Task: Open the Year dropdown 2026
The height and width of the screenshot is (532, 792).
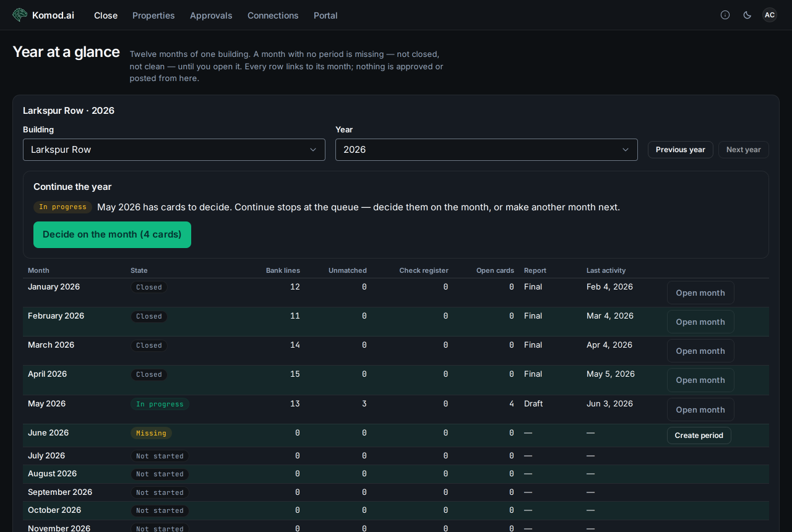Action: 486,150
